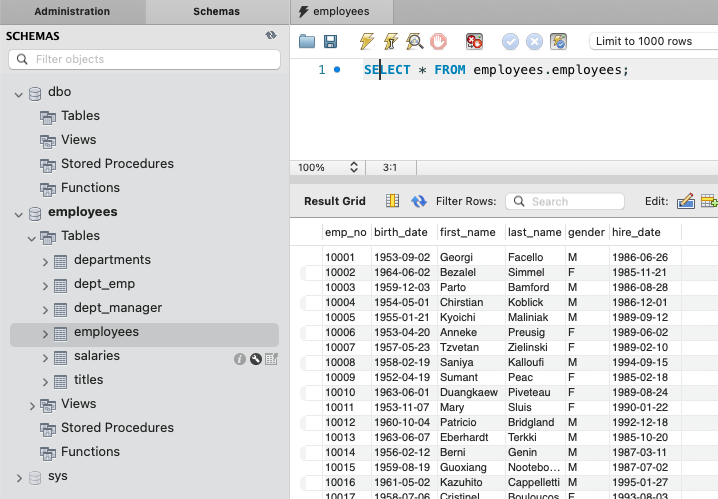
Task: Execute statement under cursor lightning icon
Action: coord(391,41)
